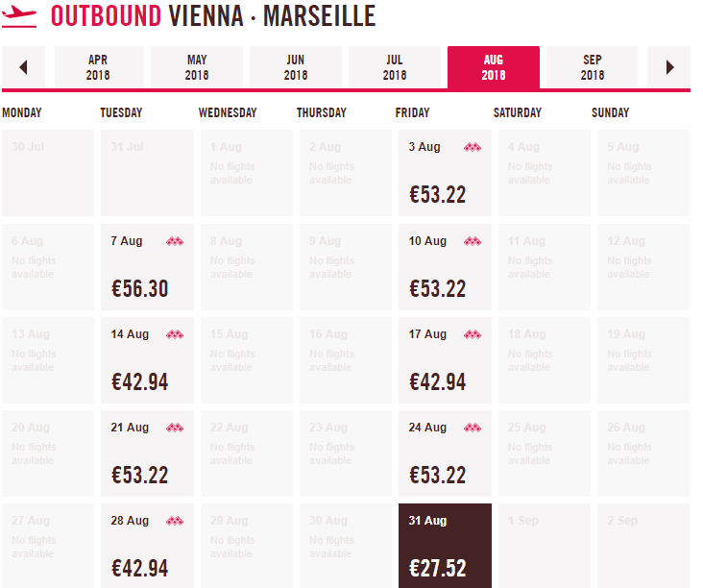The width and height of the screenshot is (703, 588).
Task: Open the JUN 2018 month tab
Action: click(x=296, y=67)
